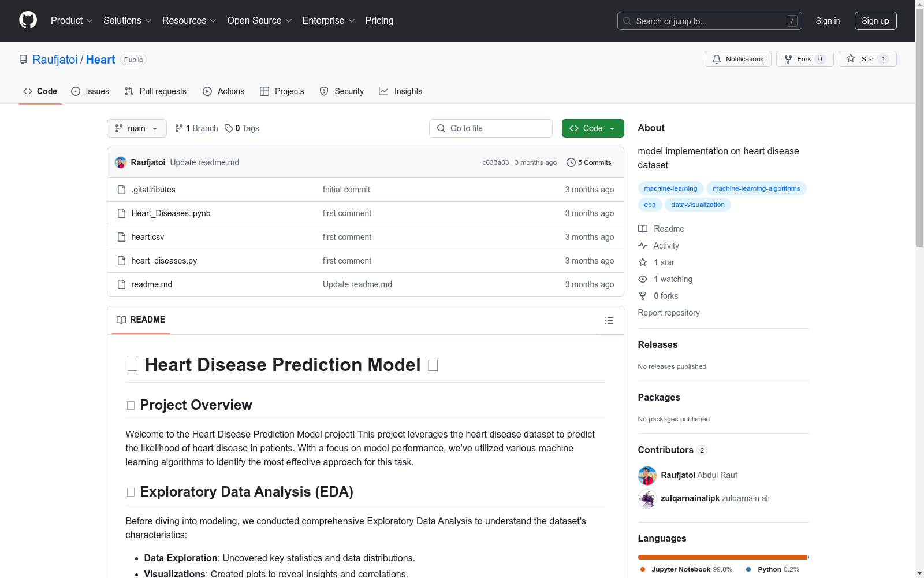Click the notifications bell icon
The width and height of the screenshot is (924, 578).
coord(717,59)
